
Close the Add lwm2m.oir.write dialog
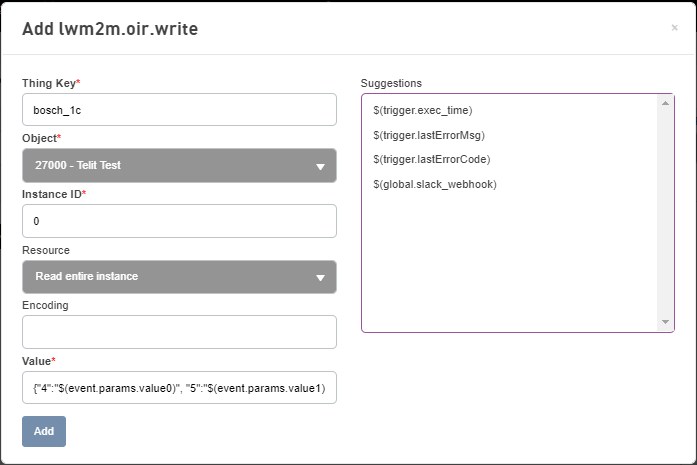674,28
